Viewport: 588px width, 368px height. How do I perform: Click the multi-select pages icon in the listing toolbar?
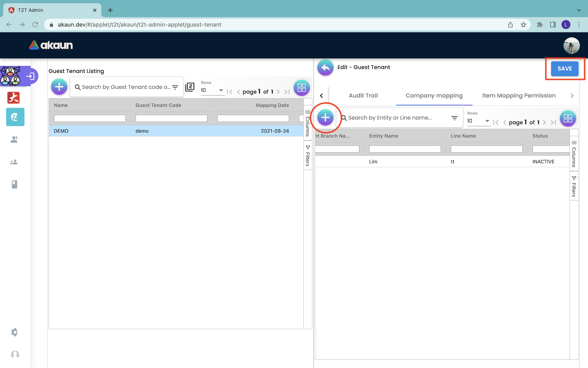pyautogui.click(x=190, y=87)
